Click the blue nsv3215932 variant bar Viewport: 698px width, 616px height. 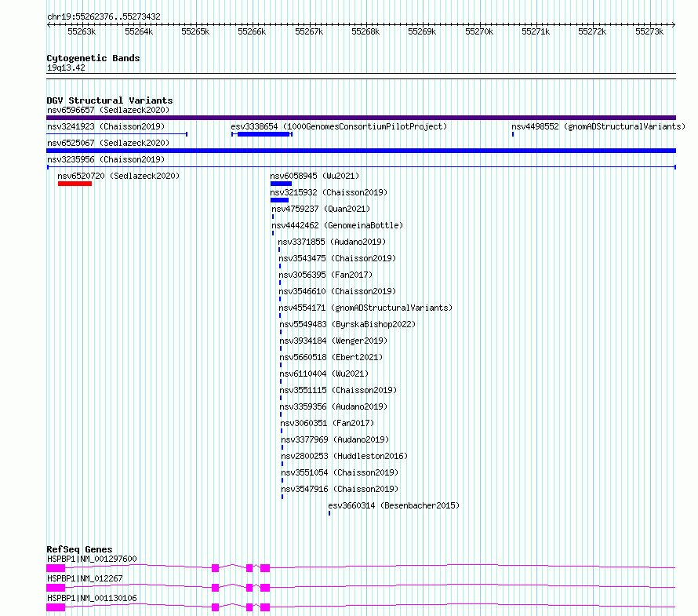279,200
